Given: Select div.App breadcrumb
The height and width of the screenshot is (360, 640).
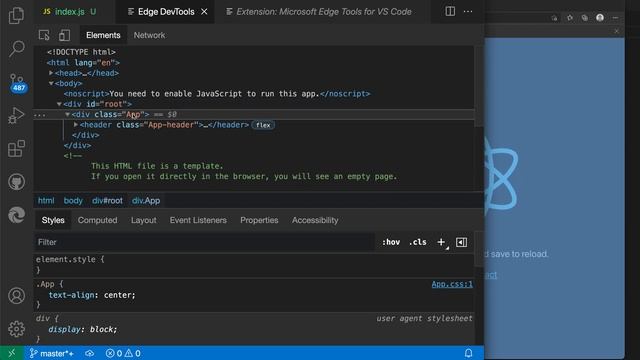Looking at the screenshot, I should (146, 200).
